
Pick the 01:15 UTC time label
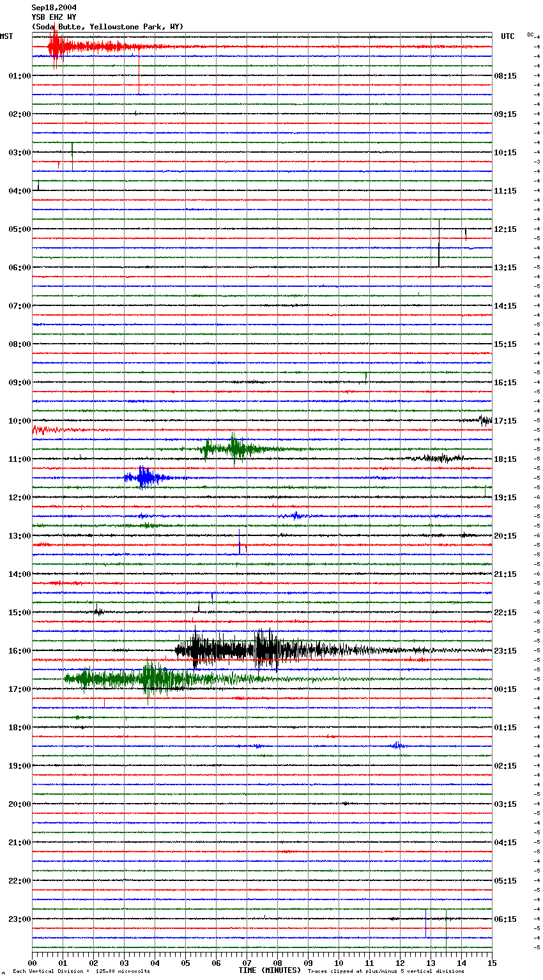point(505,728)
